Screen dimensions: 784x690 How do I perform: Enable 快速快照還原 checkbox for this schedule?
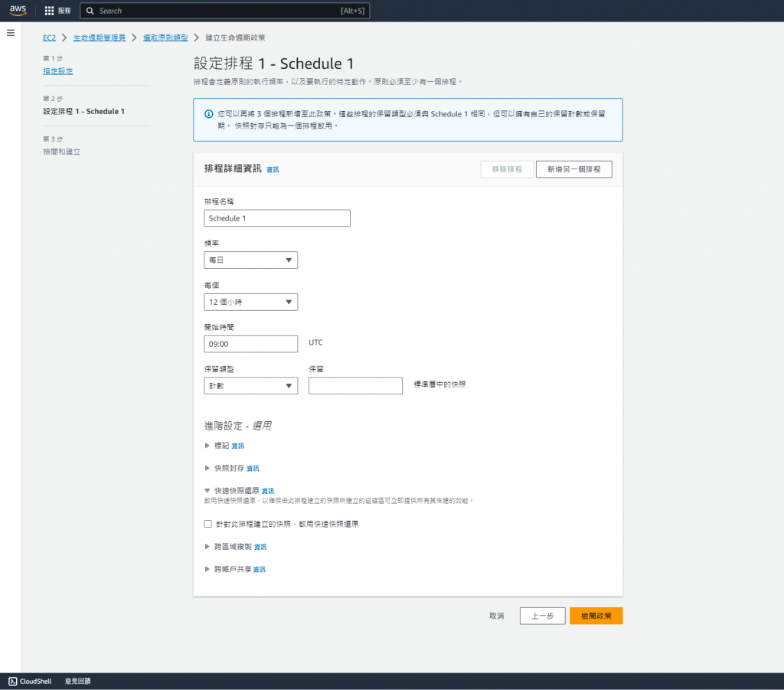[207, 524]
